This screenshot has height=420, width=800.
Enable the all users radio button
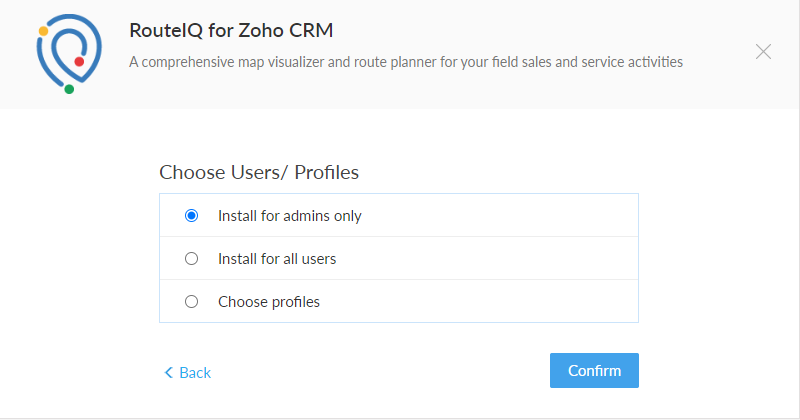click(192, 259)
